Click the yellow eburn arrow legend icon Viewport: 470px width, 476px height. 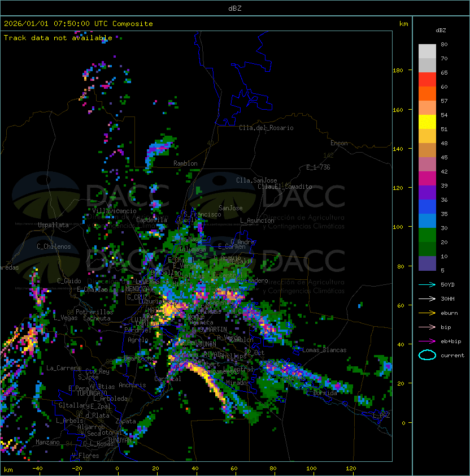click(427, 313)
